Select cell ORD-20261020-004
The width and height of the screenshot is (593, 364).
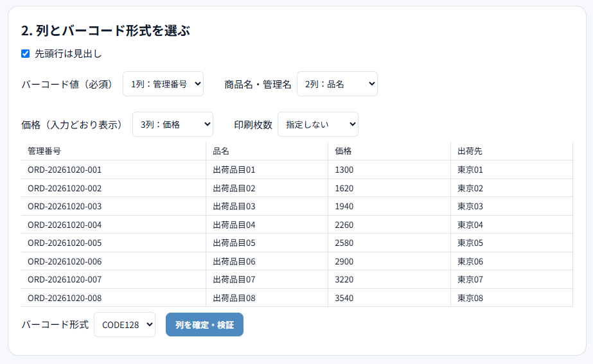114,225
